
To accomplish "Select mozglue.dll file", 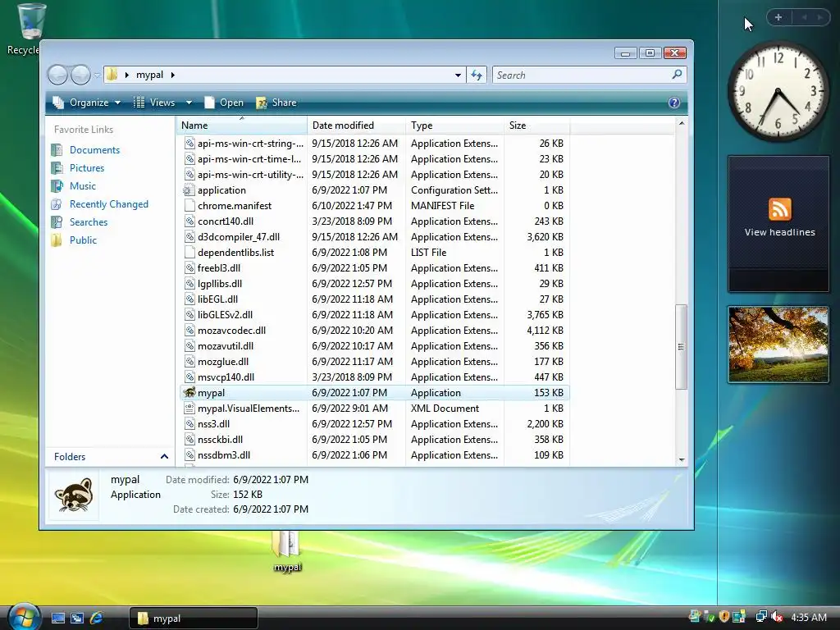I will tap(223, 362).
